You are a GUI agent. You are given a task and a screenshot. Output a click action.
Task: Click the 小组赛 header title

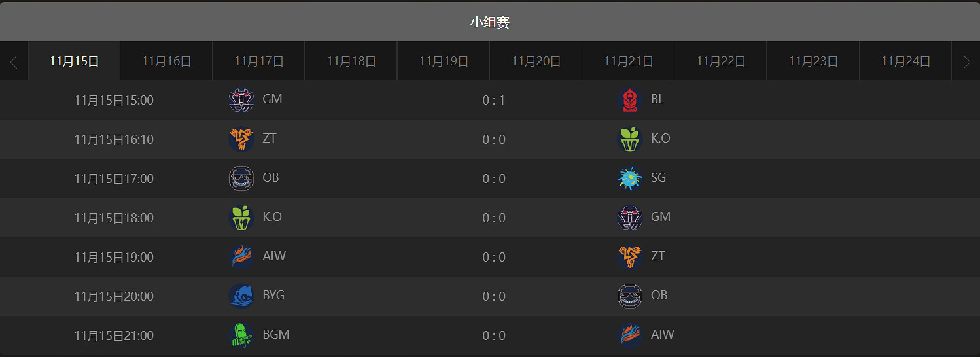point(490,22)
